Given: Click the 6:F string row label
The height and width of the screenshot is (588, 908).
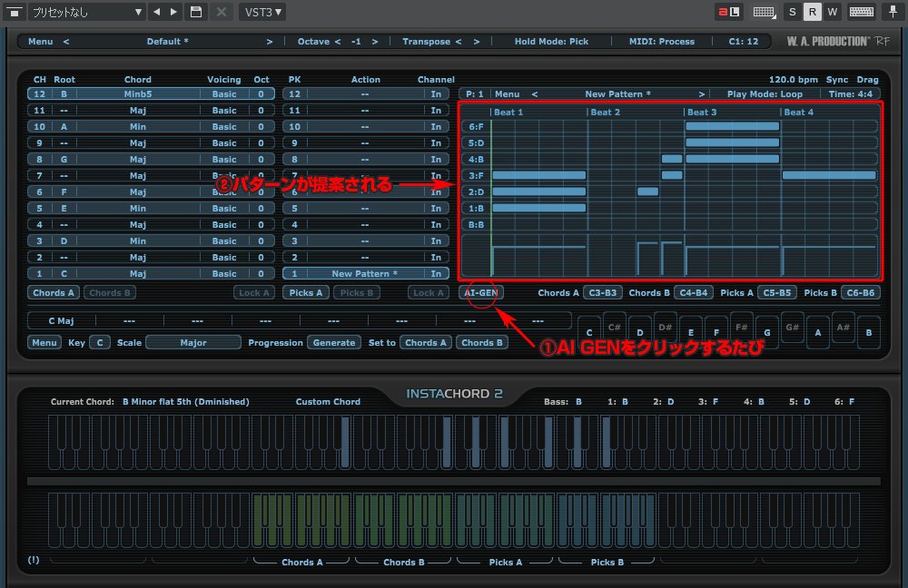Looking at the screenshot, I should click(476, 127).
